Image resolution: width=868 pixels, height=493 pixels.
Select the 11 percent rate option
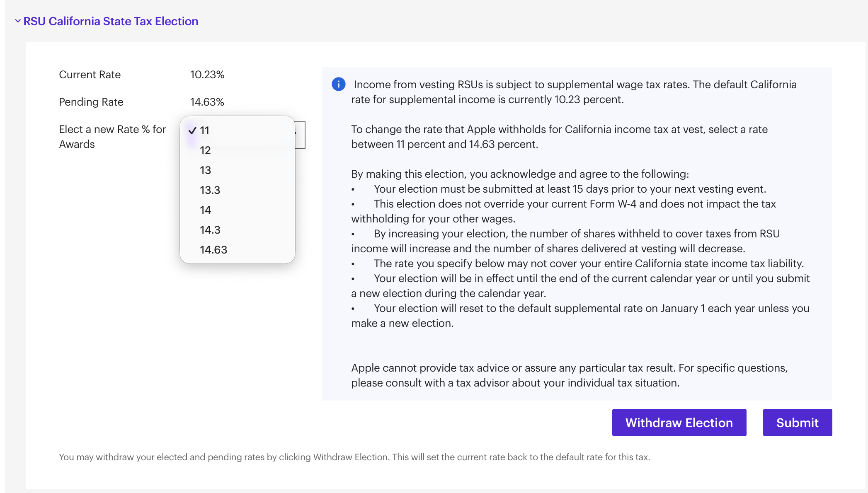[204, 130]
